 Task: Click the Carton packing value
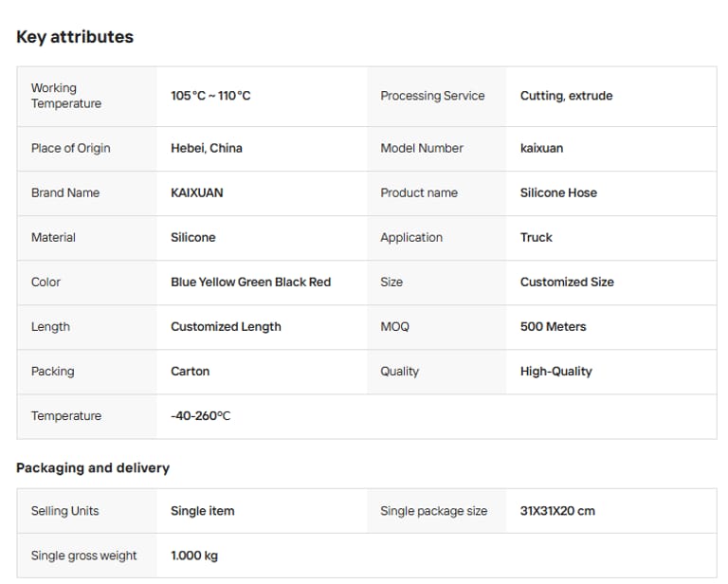click(x=190, y=371)
